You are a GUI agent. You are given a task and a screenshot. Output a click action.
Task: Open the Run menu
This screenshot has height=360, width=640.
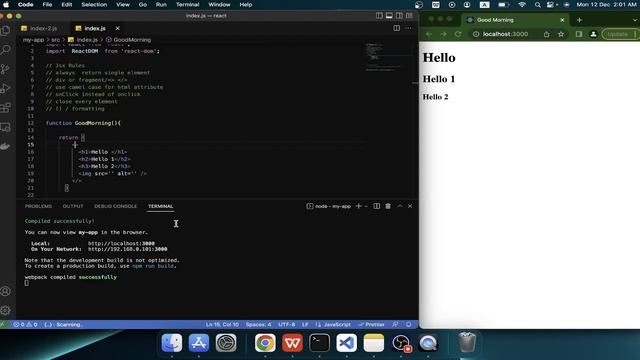[x=161, y=4]
